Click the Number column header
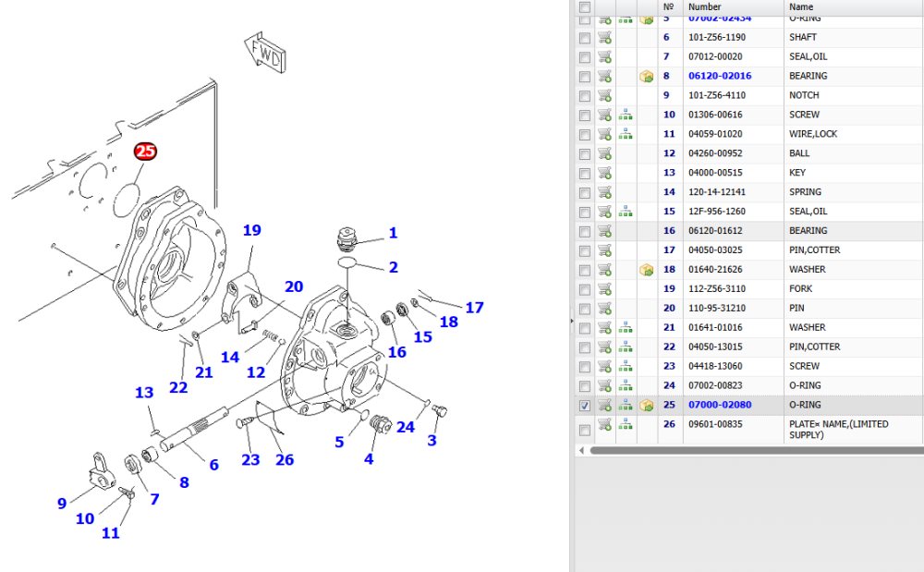The image size is (924, 572). pyautogui.click(x=733, y=7)
